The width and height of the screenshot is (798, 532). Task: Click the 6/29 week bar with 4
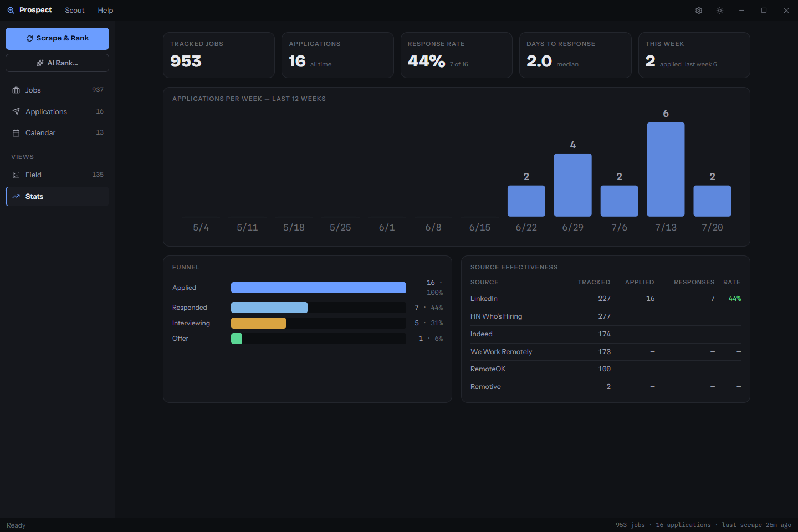pyautogui.click(x=573, y=185)
